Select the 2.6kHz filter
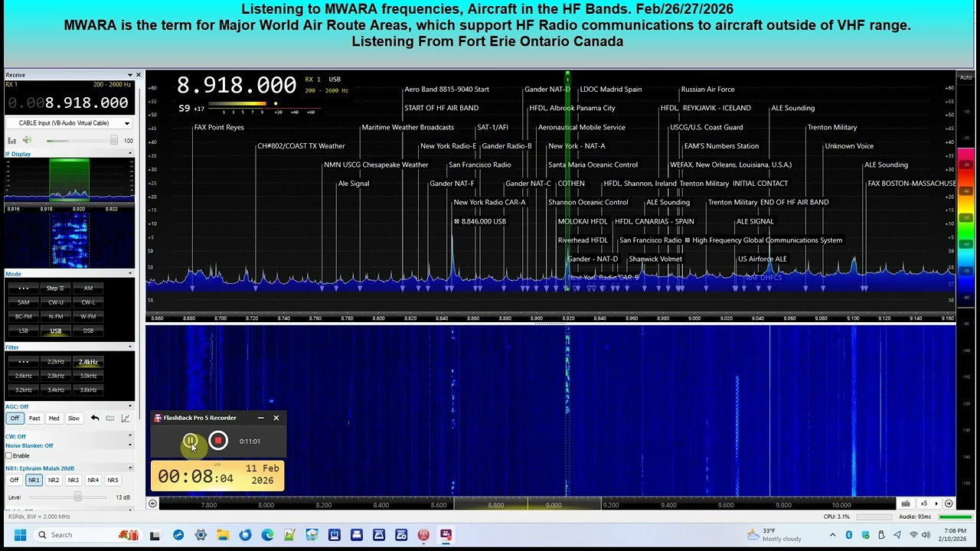 click(24, 376)
